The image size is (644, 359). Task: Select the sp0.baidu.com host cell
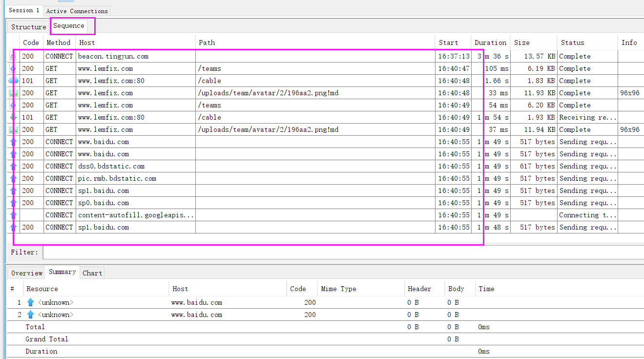pyautogui.click(x=135, y=203)
